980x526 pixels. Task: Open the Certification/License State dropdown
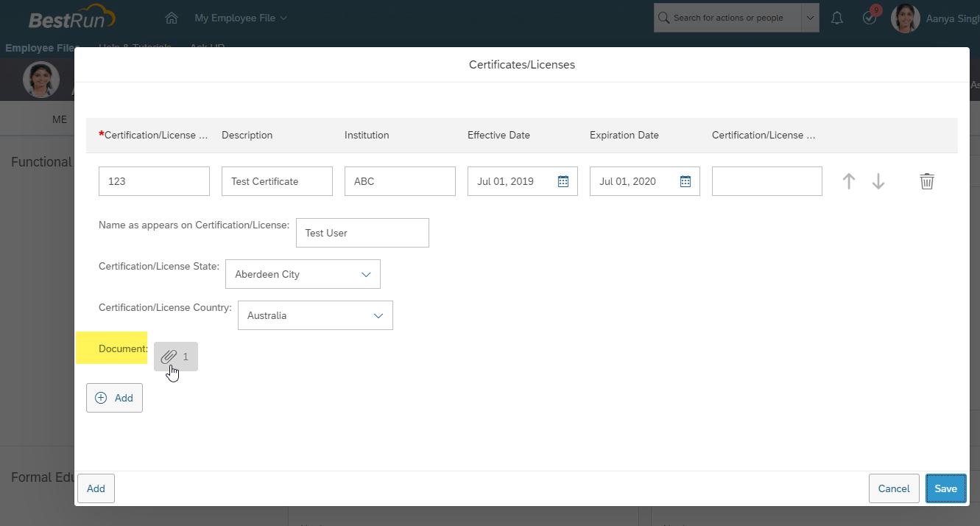click(303, 274)
